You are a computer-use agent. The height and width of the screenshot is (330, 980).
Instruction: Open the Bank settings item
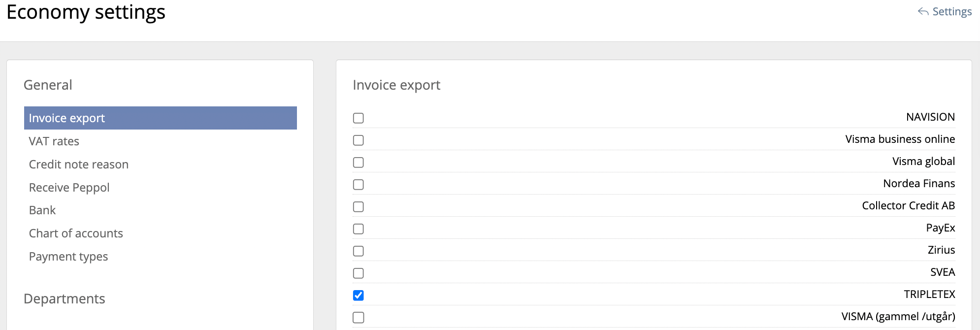click(42, 210)
